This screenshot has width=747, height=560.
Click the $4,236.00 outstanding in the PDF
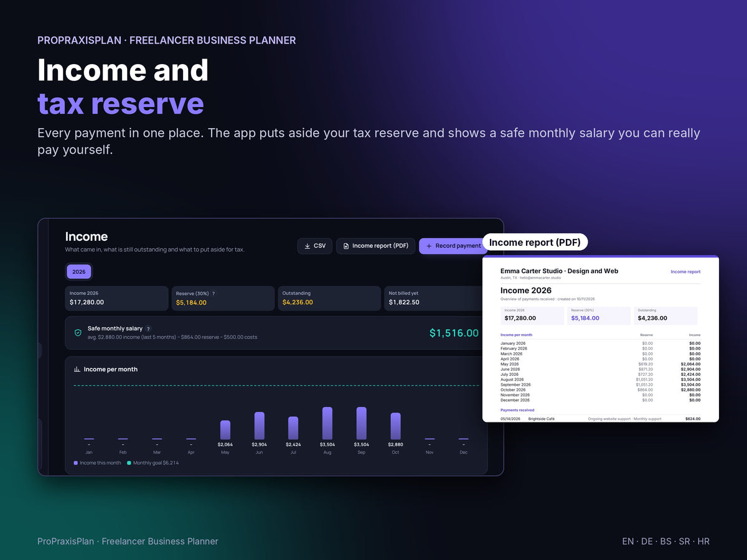click(652, 318)
